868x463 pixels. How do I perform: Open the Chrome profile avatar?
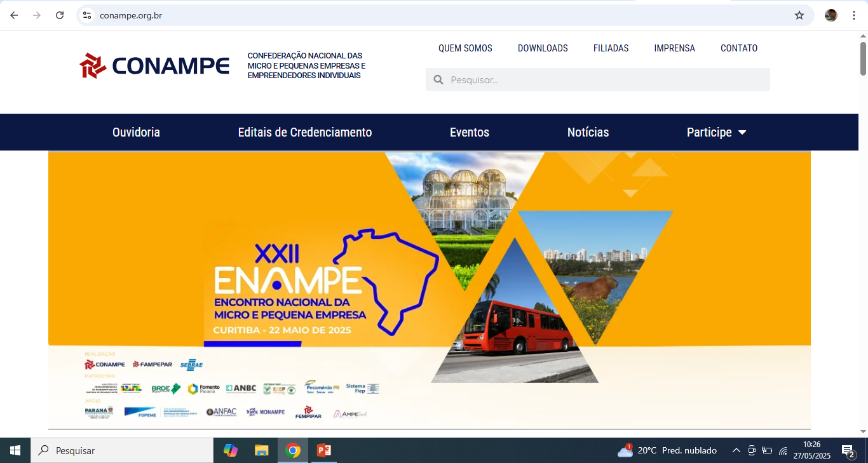click(831, 15)
